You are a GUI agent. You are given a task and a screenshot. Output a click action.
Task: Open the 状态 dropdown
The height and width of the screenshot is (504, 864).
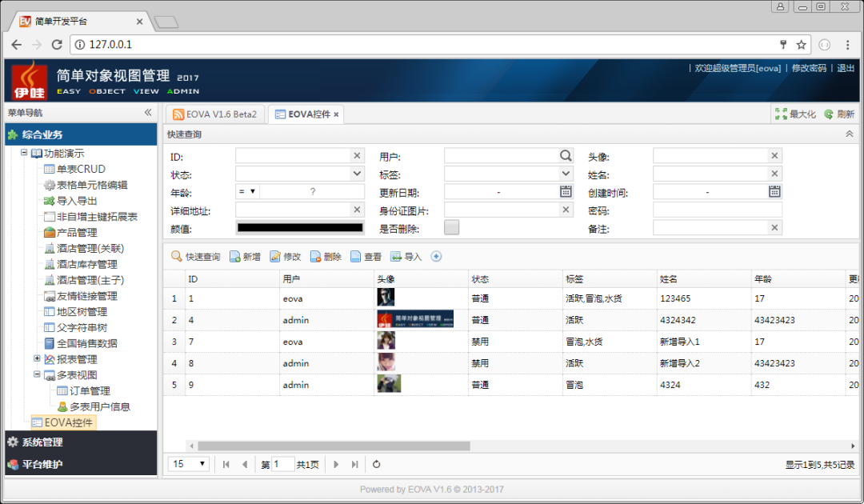point(357,174)
